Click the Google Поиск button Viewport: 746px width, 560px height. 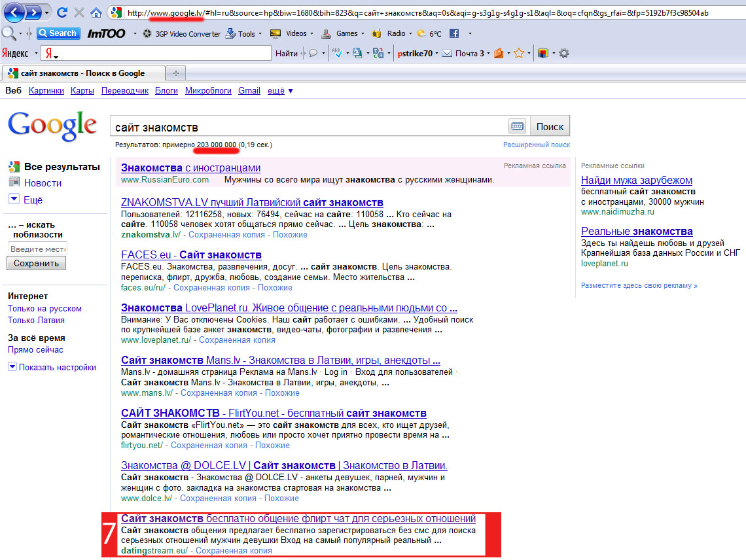(x=550, y=126)
